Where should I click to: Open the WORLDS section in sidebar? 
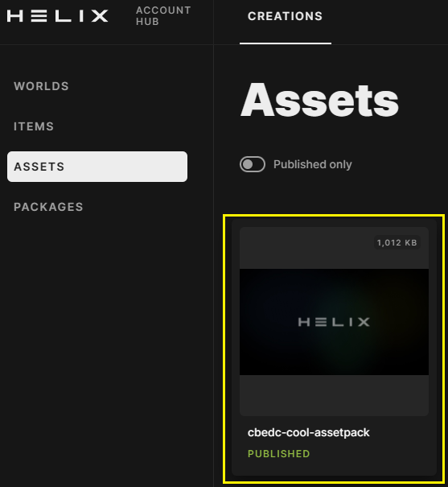click(x=41, y=86)
